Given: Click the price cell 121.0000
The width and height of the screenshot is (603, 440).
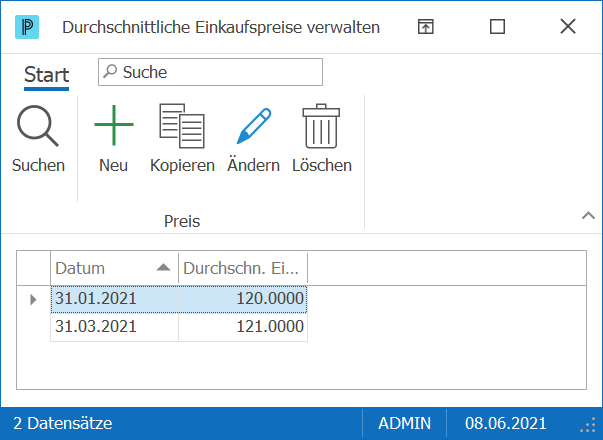Looking at the screenshot, I should (243, 327).
